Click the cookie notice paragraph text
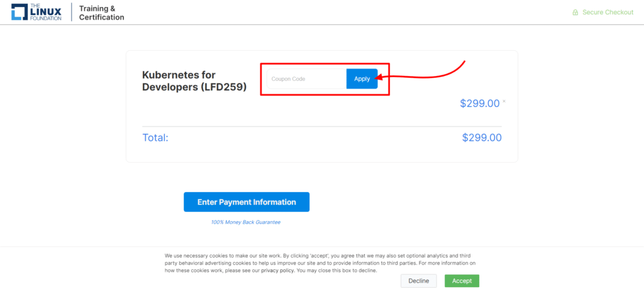Viewport: 644px width, 299px height. tap(320, 263)
